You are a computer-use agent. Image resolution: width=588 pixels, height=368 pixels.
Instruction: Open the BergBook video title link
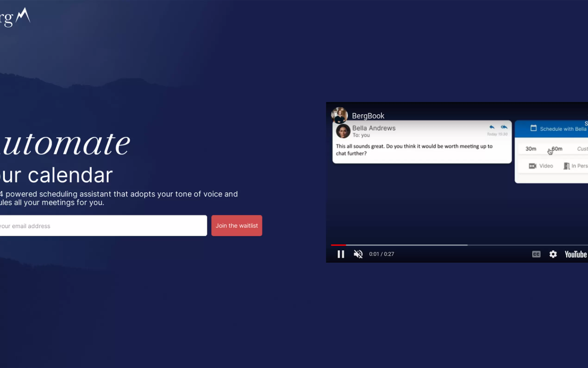coord(368,116)
